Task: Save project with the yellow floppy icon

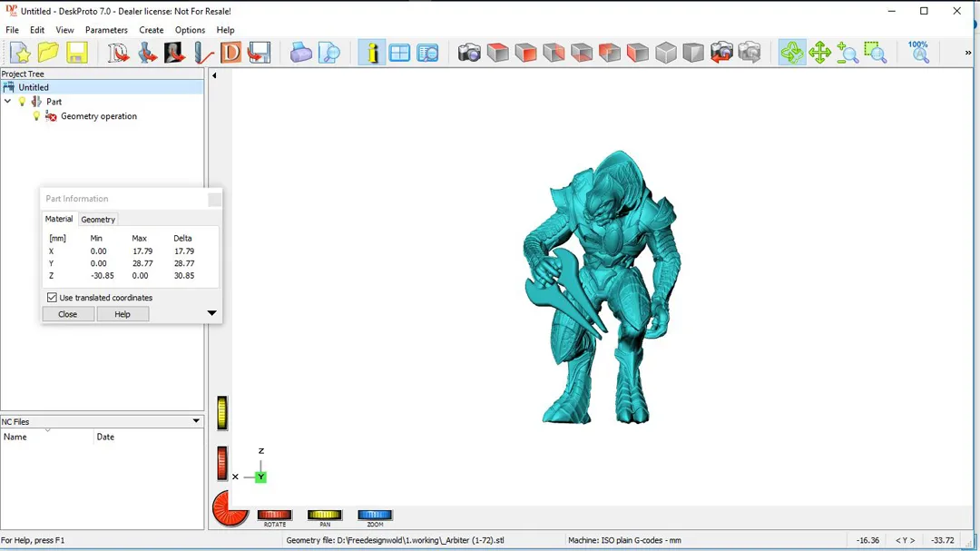Action: [x=76, y=53]
